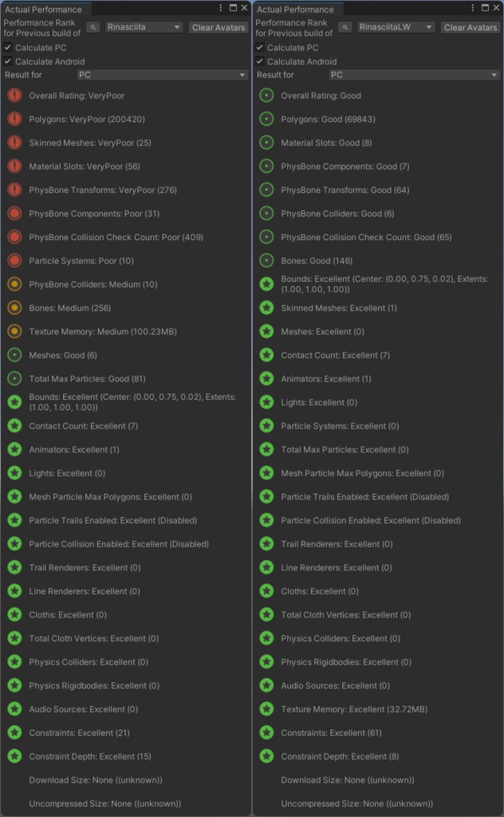Open the RinasciitaLW avatar dropdown
504x817 pixels.
pos(396,27)
